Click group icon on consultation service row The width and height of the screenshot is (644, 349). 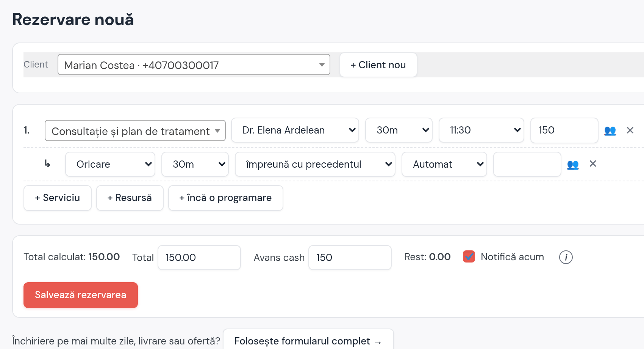pyautogui.click(x=610, y=130)
